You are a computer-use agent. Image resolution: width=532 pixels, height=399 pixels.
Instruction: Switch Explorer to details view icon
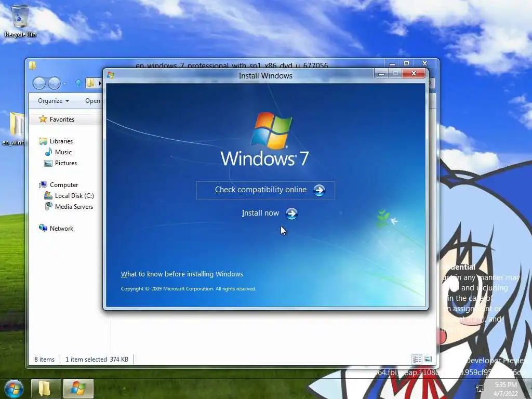pyautogui.click(x=417, y=359)
